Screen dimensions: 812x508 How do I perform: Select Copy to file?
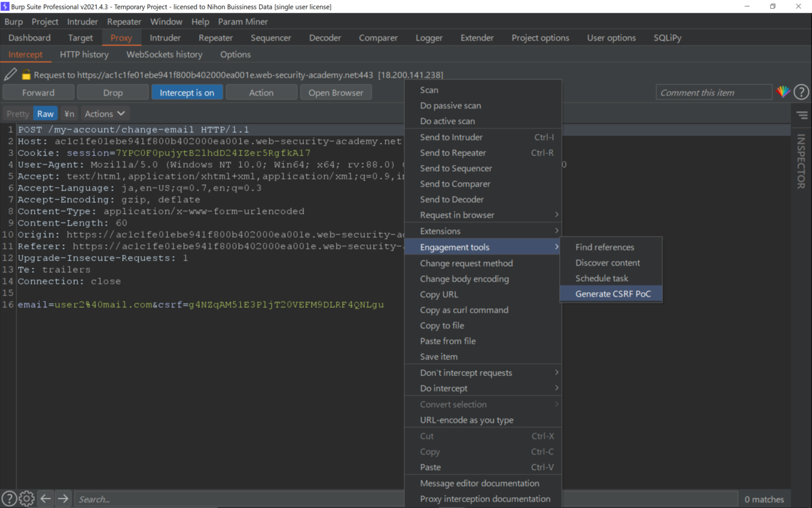tap(483, 325)
